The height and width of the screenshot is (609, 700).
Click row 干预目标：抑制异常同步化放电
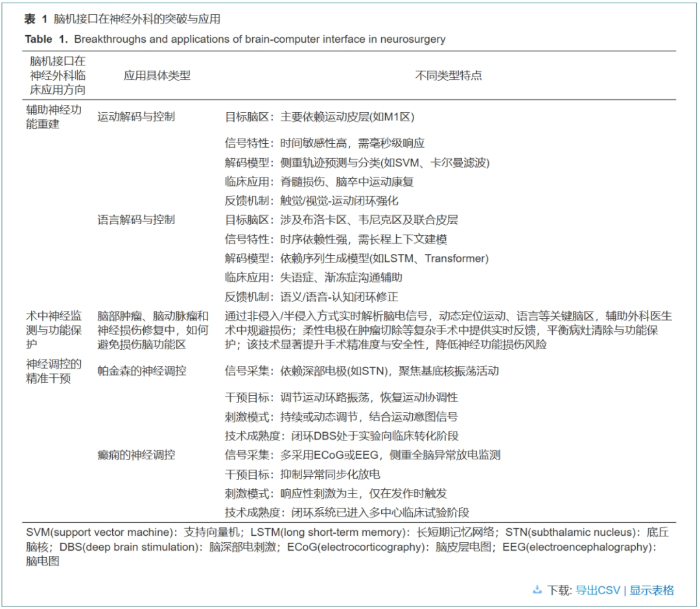pyautogui.click(x=302, y=474)
